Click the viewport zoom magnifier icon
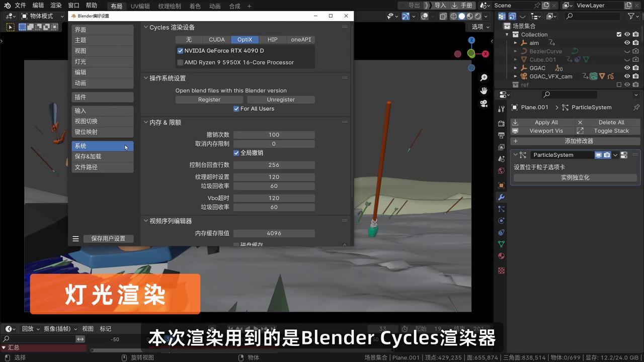This screenshot has width=644, height=362. [x=484, y=78]
